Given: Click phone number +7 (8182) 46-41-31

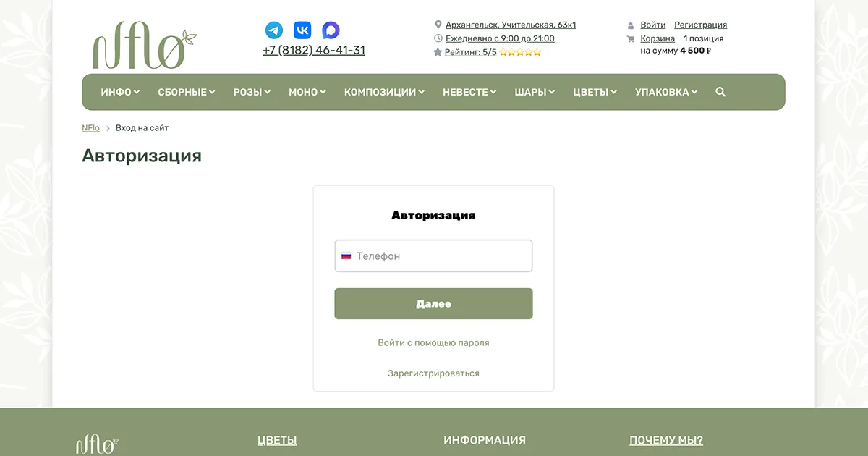Looking at the screenshot, I should point(314,51).
